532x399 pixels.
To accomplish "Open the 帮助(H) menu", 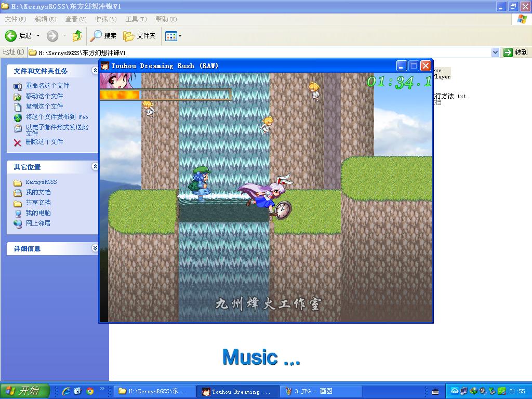I will [x=166, y=19].
